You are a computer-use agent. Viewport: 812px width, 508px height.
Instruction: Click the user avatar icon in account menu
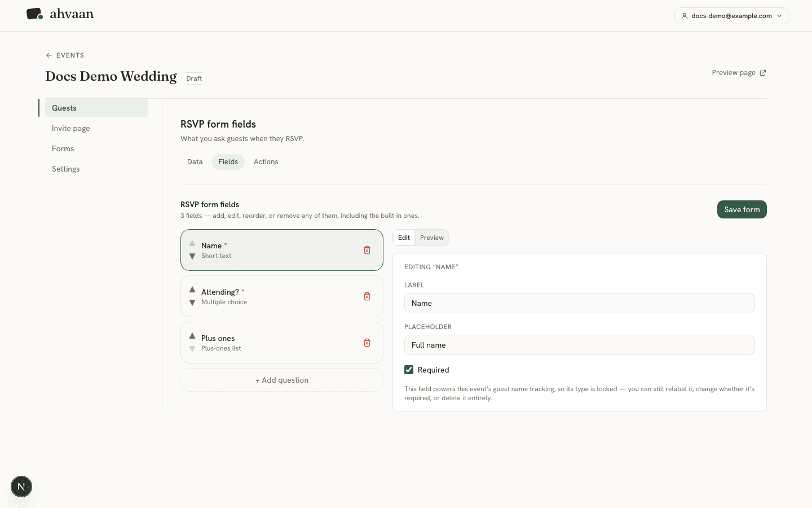coord(685,16)
